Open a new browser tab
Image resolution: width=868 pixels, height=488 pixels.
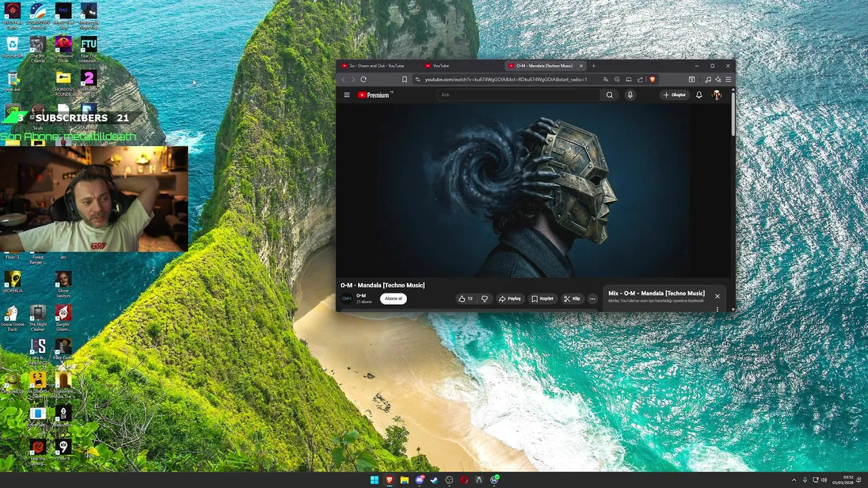point(593,66)
